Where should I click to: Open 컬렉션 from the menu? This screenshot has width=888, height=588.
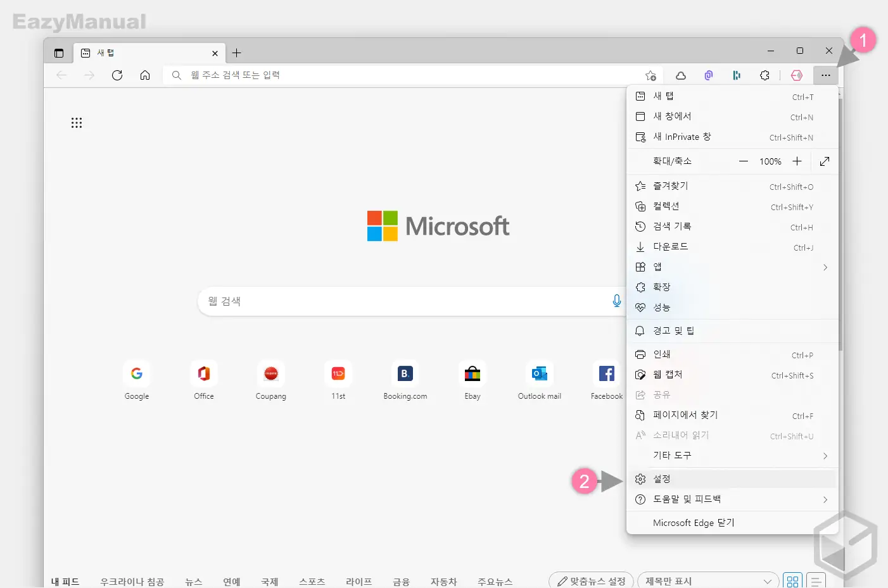coord(732,206)
